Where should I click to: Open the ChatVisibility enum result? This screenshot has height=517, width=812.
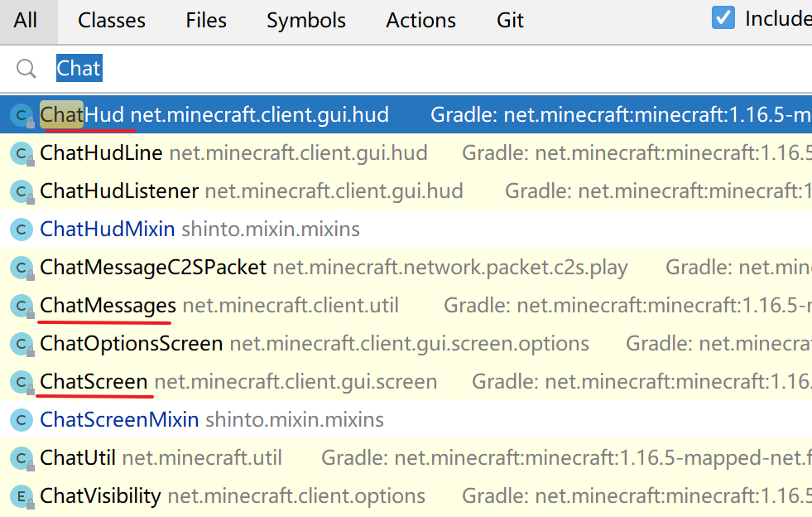click(406, 496)
